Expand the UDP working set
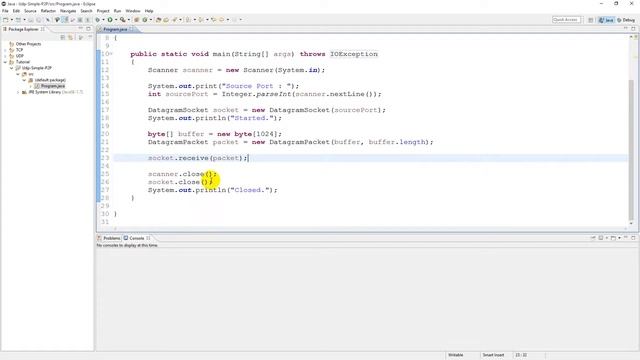 [x=5, y=56]
